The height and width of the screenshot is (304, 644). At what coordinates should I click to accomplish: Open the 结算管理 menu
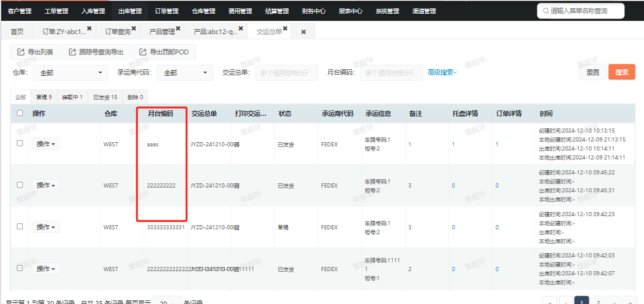(277, 11)
